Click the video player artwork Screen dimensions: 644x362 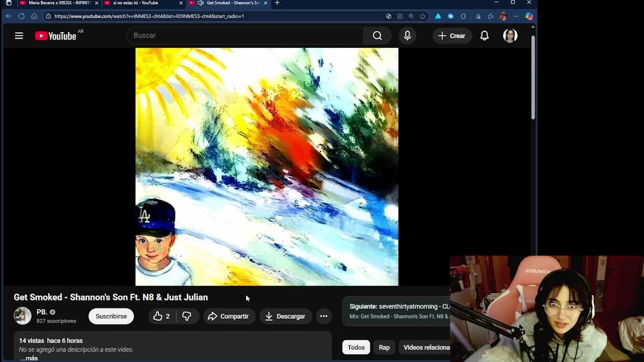[x=267, y=167]
